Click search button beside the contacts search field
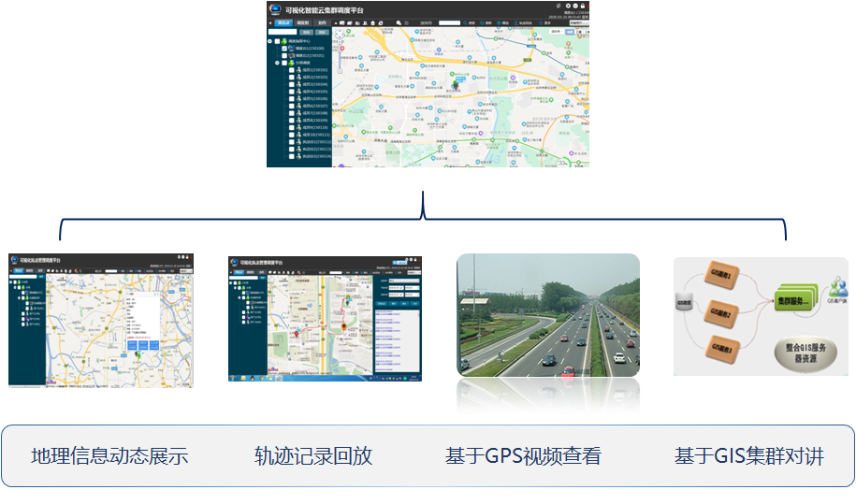 click(x=308, y=32)
